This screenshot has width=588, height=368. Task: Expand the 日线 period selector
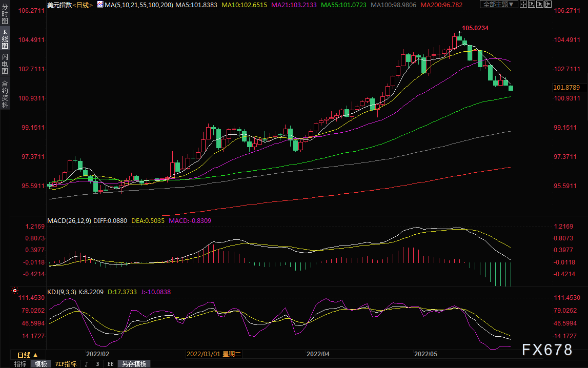28,355
